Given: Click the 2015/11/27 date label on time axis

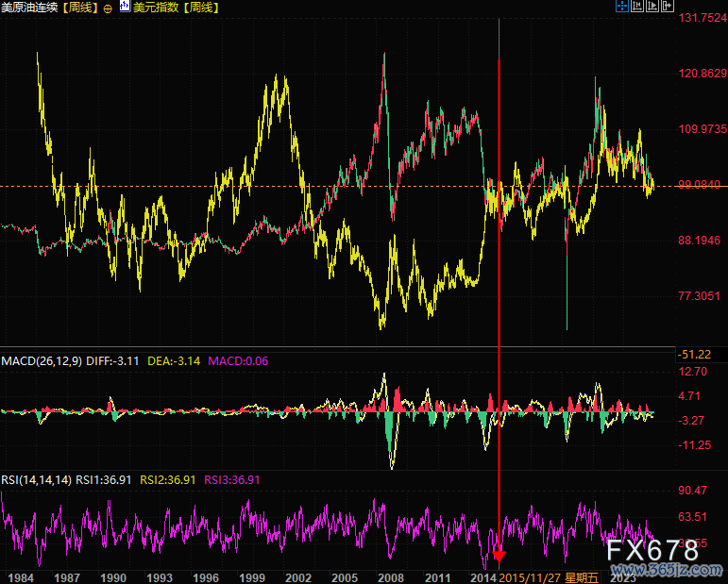Looking at the screenshot, I should [x=530, y=576].
